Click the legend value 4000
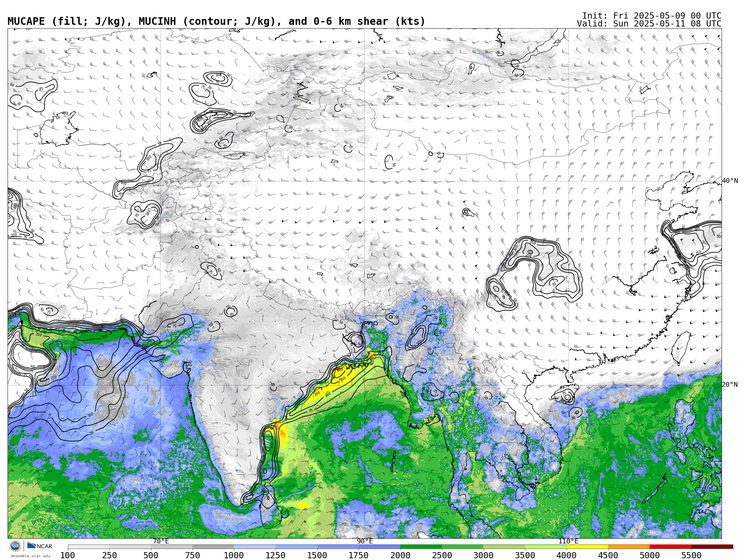Screen dimensions: 744x560 [567, 556]
